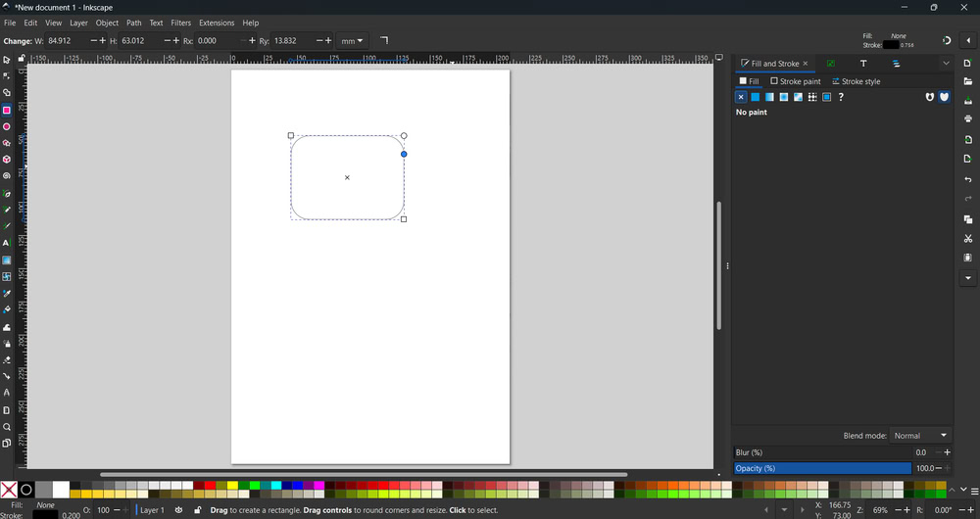Expand the Blend mode Normal dropdown
Viewport: 980px width, 519px height.
(921, 436)
